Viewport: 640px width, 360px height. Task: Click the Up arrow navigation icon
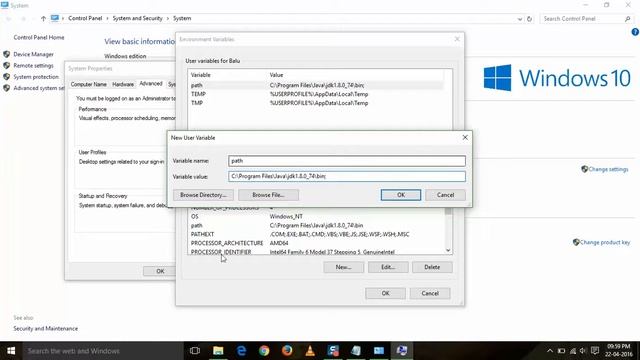coord(43,18)
